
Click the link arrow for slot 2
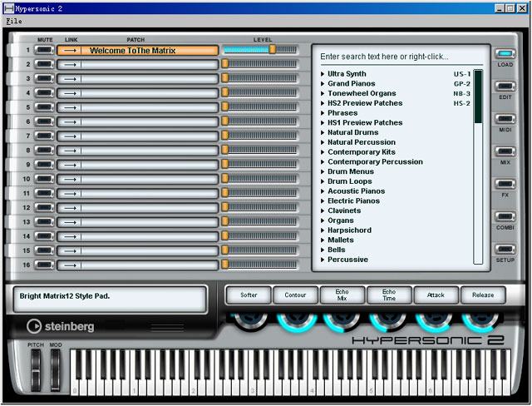coord(70,65)
